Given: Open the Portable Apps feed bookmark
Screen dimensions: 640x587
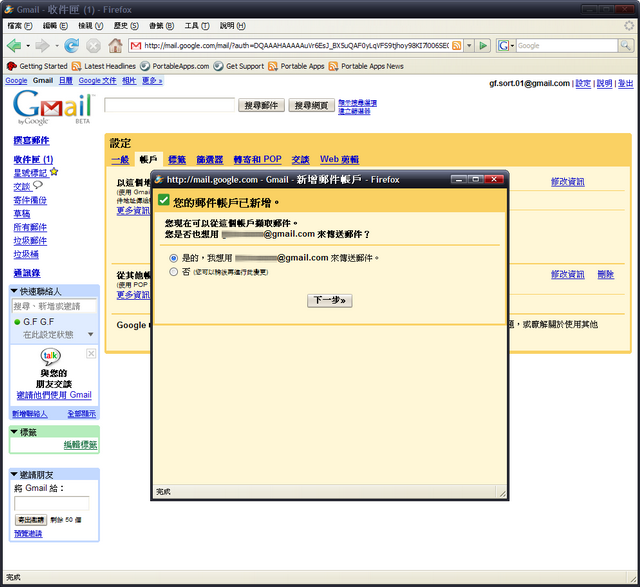Looking at the screenshot, I should 296,66.
